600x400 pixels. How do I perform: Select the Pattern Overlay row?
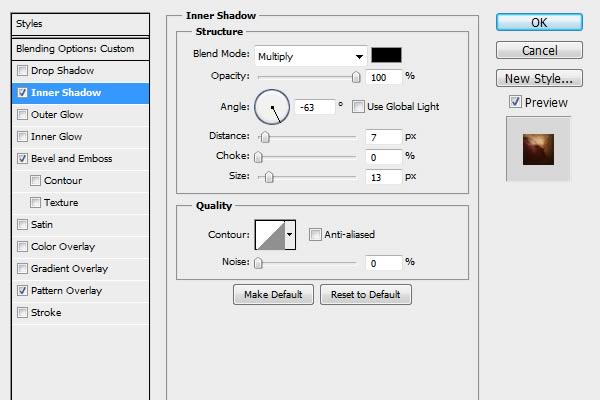click(80, 291)
